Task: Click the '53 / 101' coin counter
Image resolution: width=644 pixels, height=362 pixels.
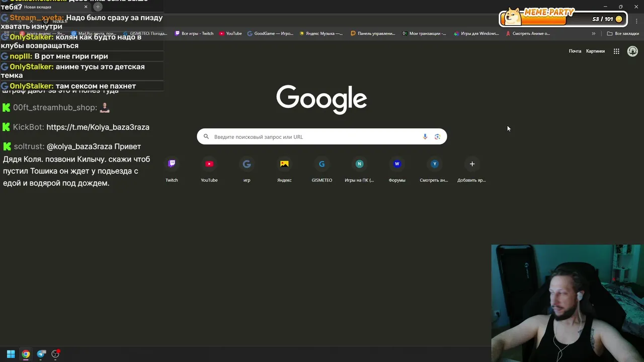Action: click(x=607, y=19)
